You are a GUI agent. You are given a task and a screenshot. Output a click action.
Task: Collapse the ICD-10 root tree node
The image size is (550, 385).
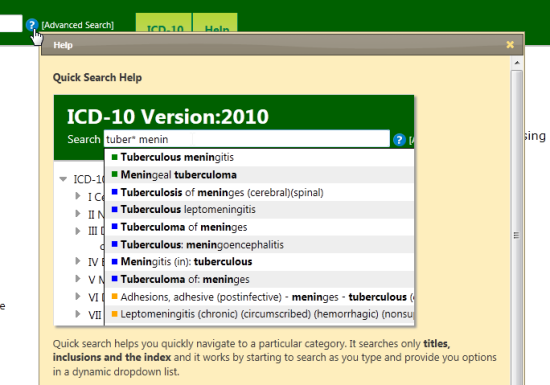63,179
